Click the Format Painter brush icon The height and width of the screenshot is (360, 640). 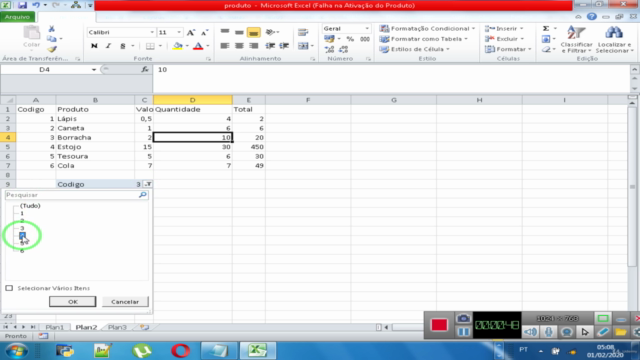[x=51, y=49]
